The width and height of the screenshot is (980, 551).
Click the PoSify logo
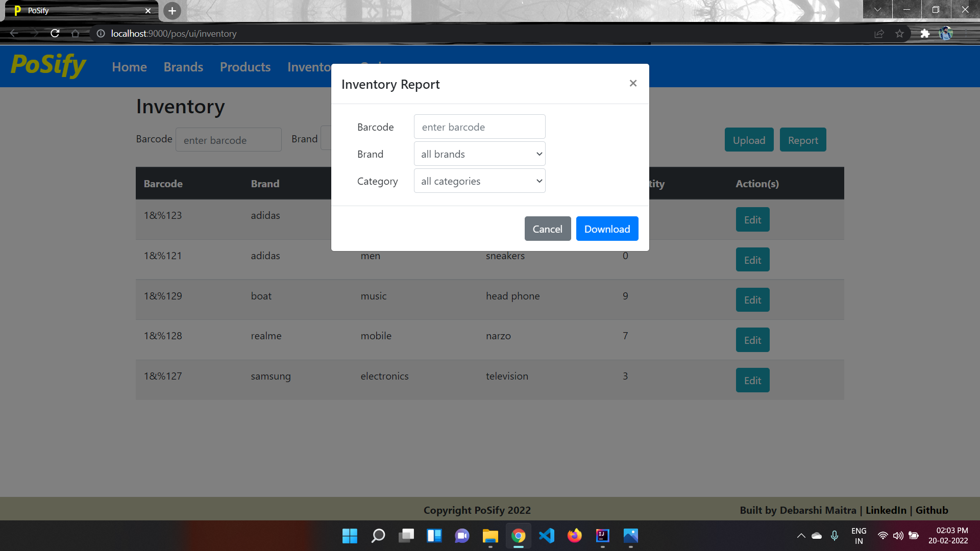pyautogui.click(x=48, y=66)
